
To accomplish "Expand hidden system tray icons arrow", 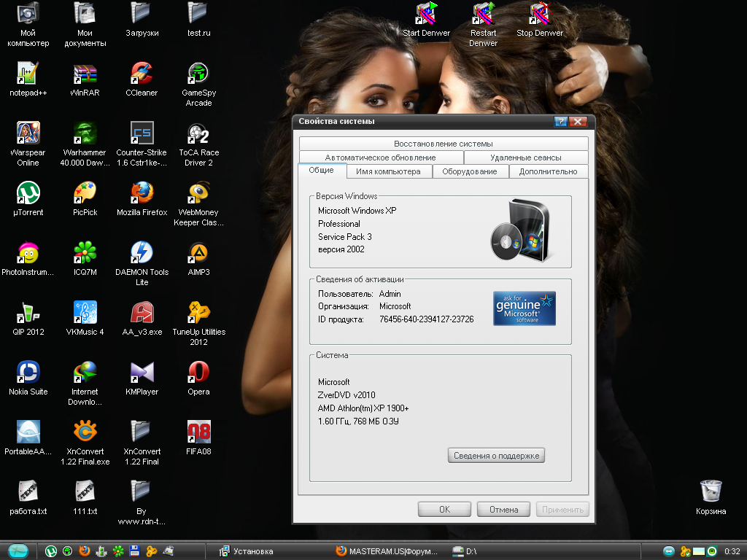I will click(x=669, y=551).
